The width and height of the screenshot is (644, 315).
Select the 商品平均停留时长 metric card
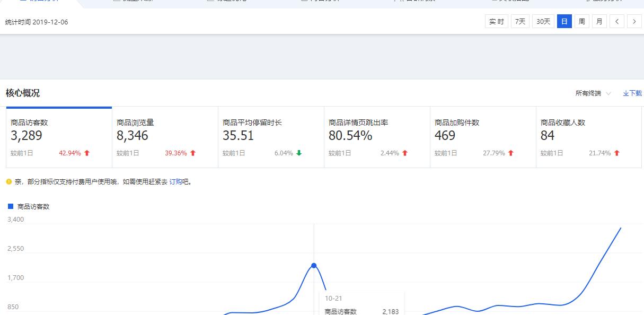point(271,137)
